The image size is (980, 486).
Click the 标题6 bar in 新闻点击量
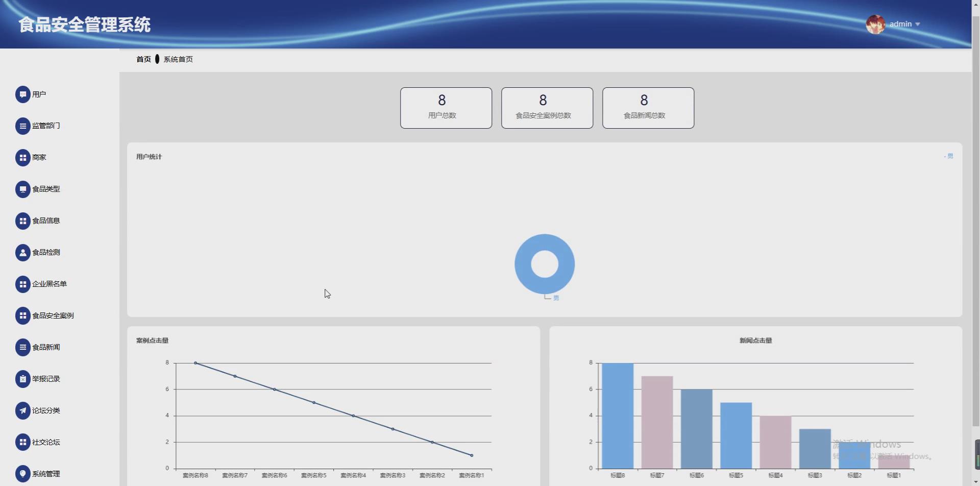click(x=696, y=429)
